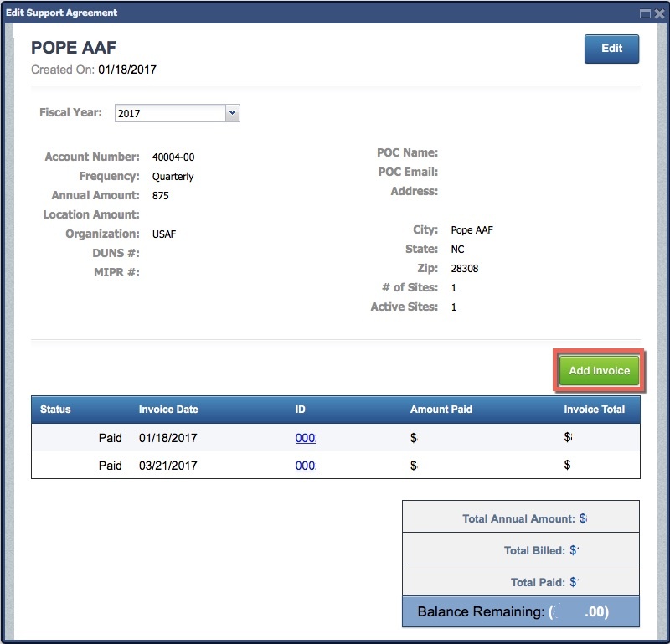Click the Total Paid summary row
Image resolution: width=670 pixels, height=644 pixels.
click(x=520, y=582)
